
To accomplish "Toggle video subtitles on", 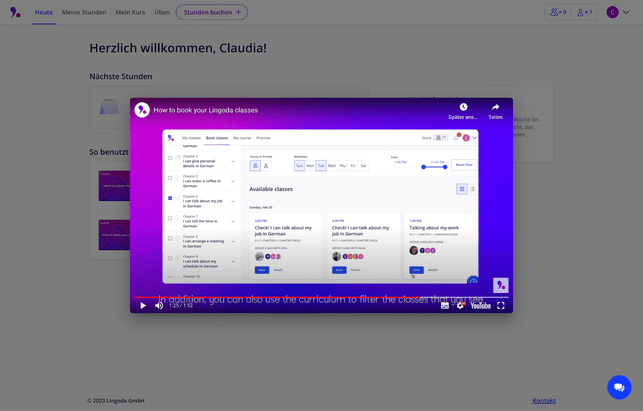I will (445, 305).
